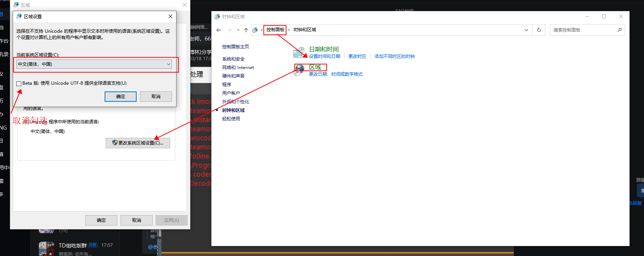Click the back arrow in Control Panel
Screen dimensions: 644x256
pyautogui.click(x=219, y=30)
